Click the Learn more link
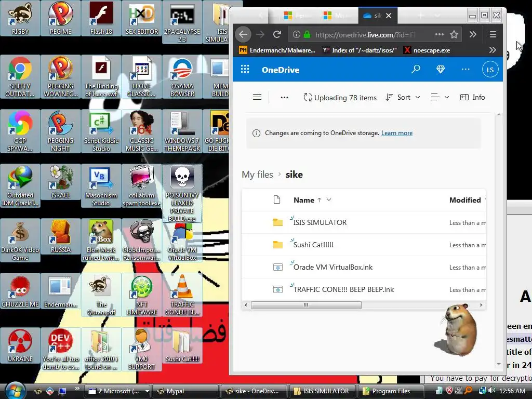The width and height of the screenshot is (532, 399). pyautogui.click(x=396, y=133)
